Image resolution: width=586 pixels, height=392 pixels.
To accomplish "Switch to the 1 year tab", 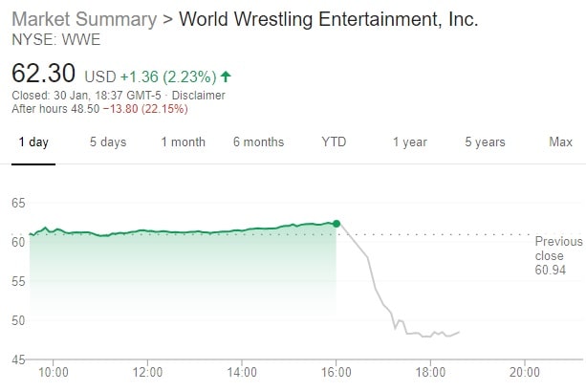I will pos(409,142).
